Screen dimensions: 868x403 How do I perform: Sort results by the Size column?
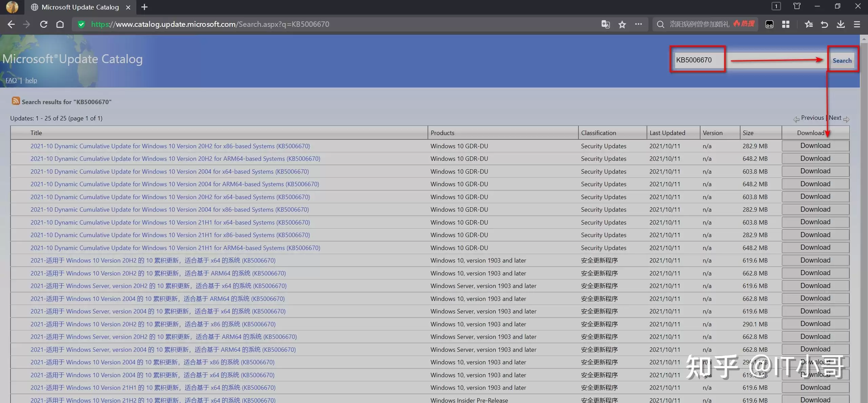[x=748, y=133]
